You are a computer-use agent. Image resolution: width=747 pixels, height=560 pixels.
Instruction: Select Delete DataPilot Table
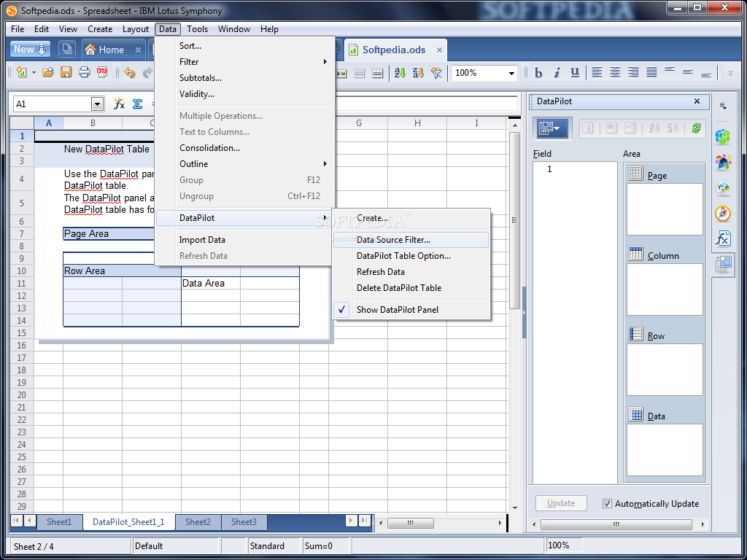(x=411, y=287)
